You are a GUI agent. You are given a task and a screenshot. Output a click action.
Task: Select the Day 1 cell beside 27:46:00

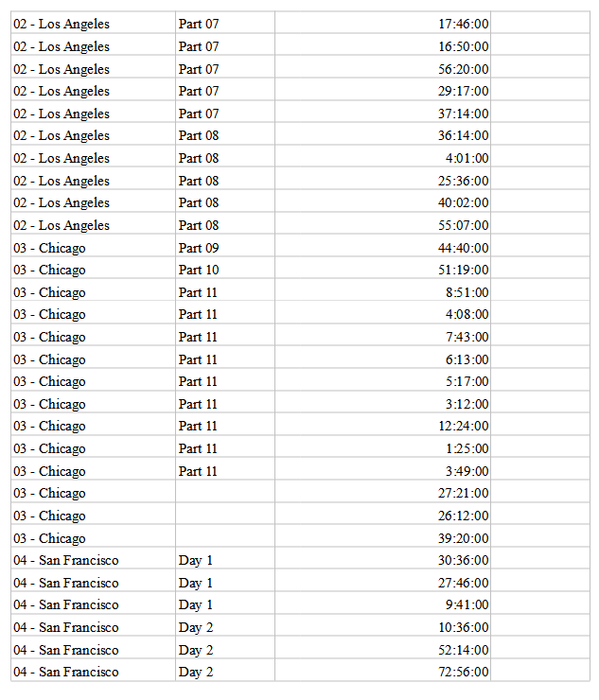(x=196, y=583)
